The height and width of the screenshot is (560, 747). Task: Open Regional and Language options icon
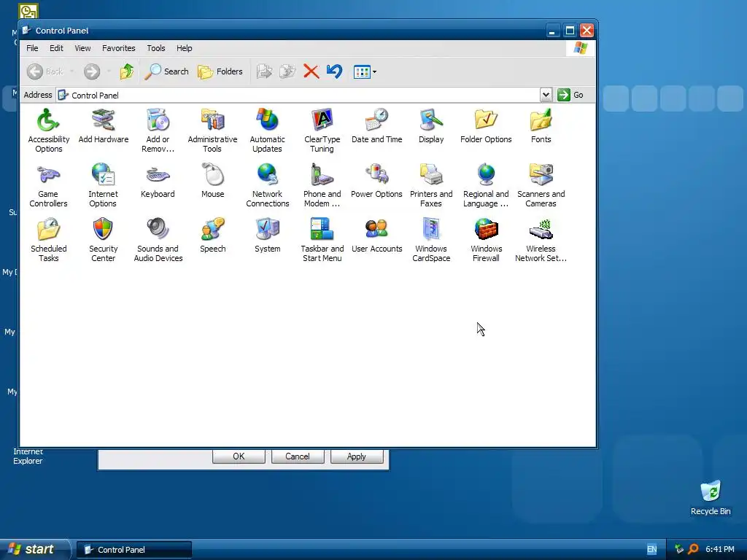486,184
